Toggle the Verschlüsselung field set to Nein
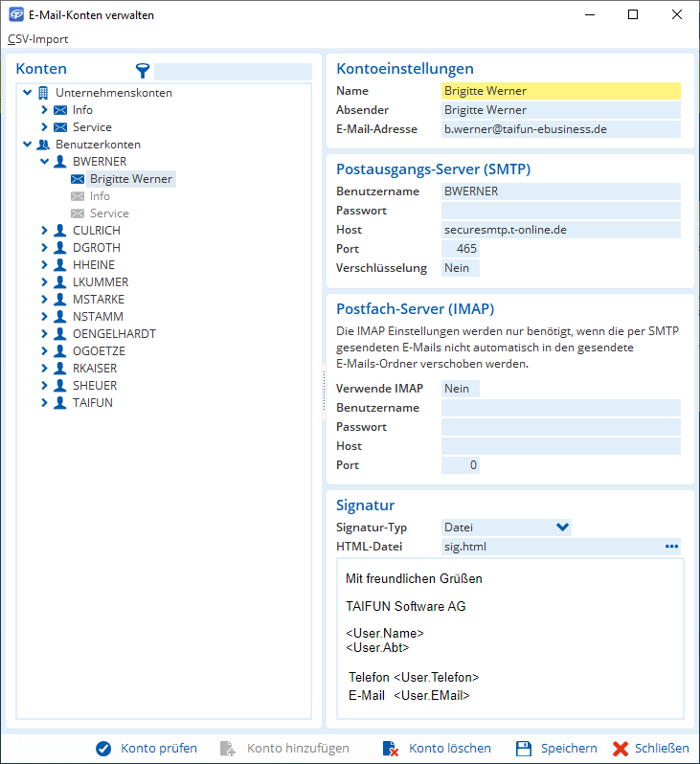 (x=460, y=268)
